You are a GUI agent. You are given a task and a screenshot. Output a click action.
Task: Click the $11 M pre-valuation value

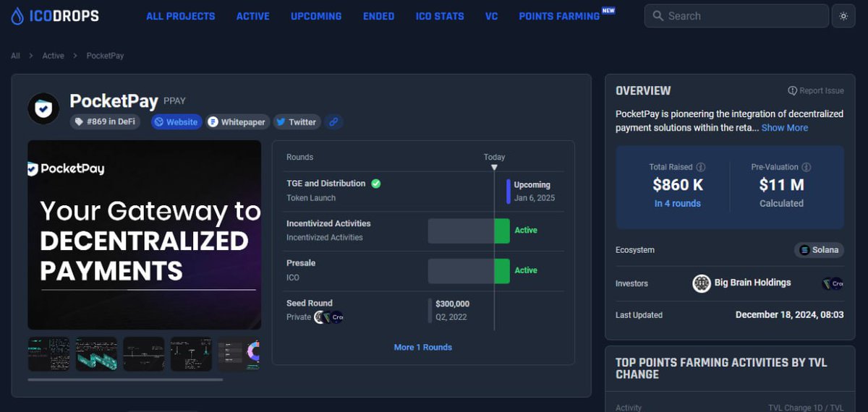point(782,185)
